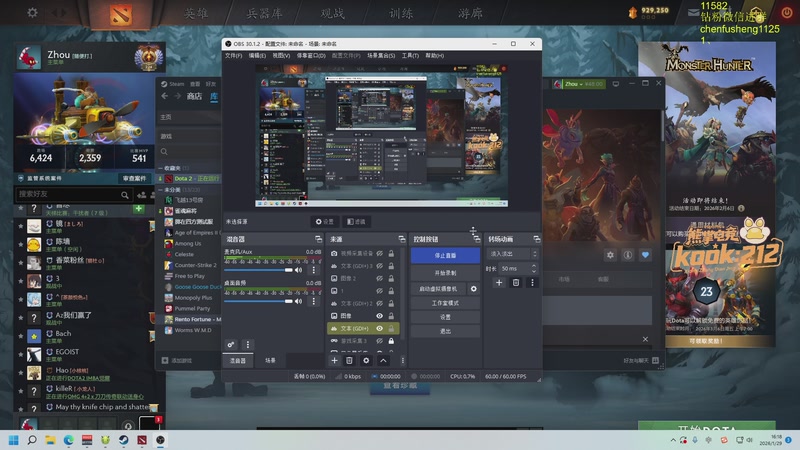Image resolution: width=800 pixels, height=450 pixels.
Task: Open virtual camera settings gear
Action: (473, 289)
